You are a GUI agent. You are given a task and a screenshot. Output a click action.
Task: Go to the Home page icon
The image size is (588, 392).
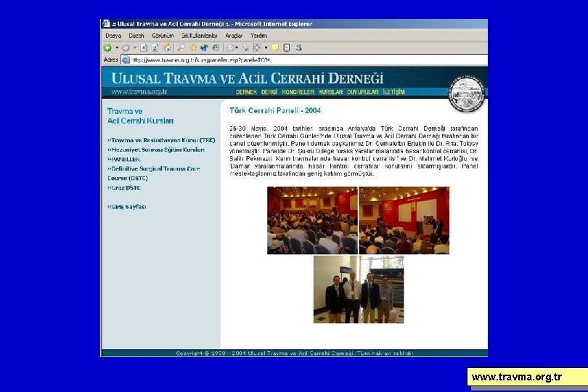(x=167, y=48)
